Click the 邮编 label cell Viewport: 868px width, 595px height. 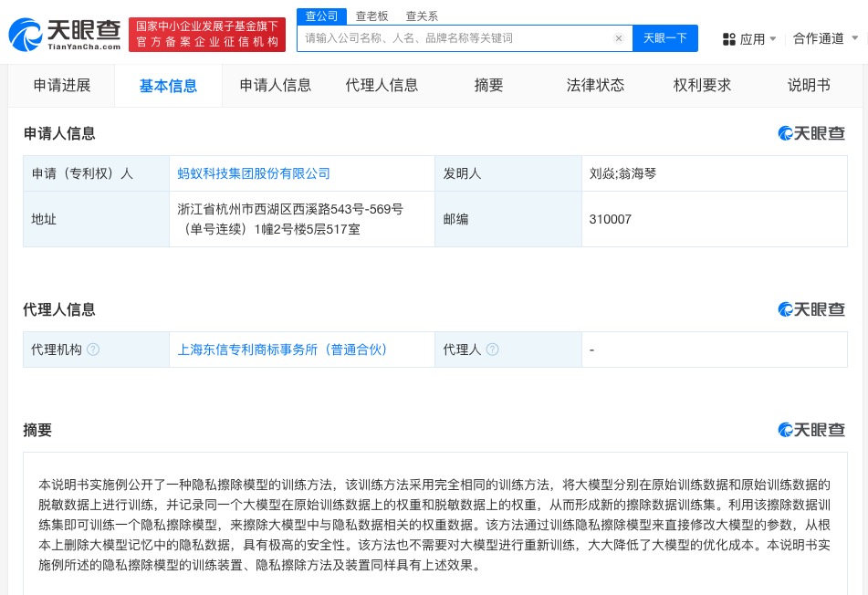[508, 219]
